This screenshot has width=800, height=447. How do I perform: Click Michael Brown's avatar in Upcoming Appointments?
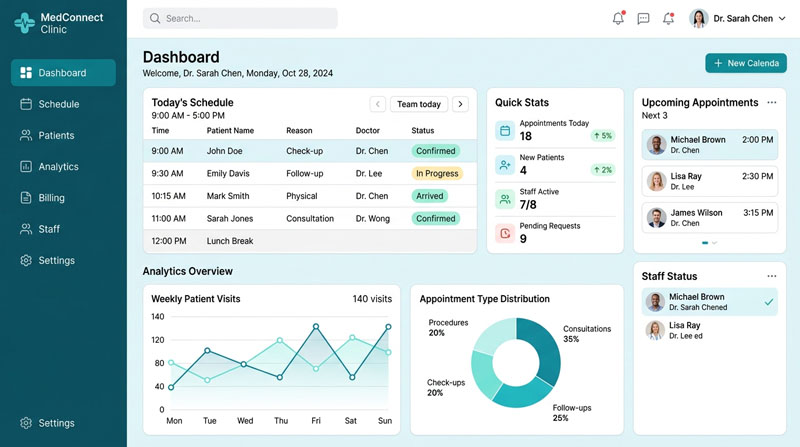pos(657,144)
